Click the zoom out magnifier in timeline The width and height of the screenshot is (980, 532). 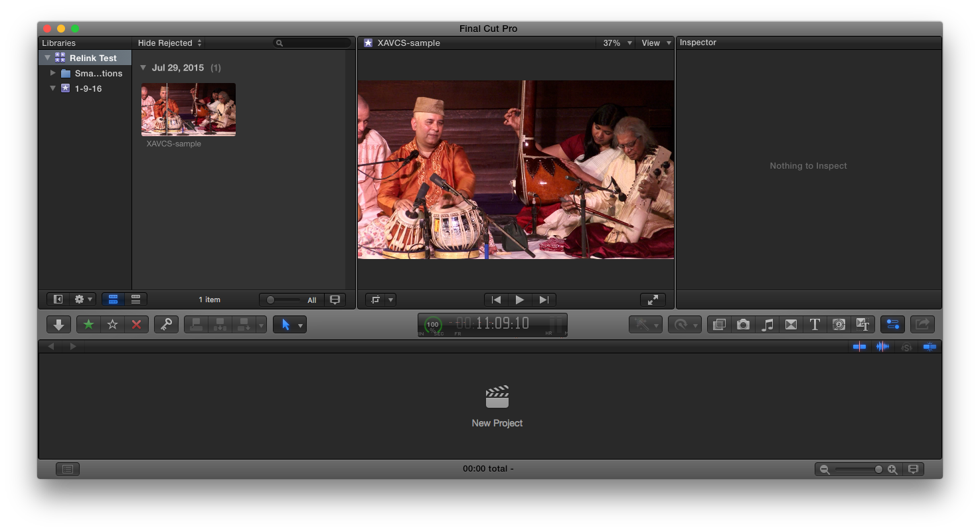tap(825, 469)
